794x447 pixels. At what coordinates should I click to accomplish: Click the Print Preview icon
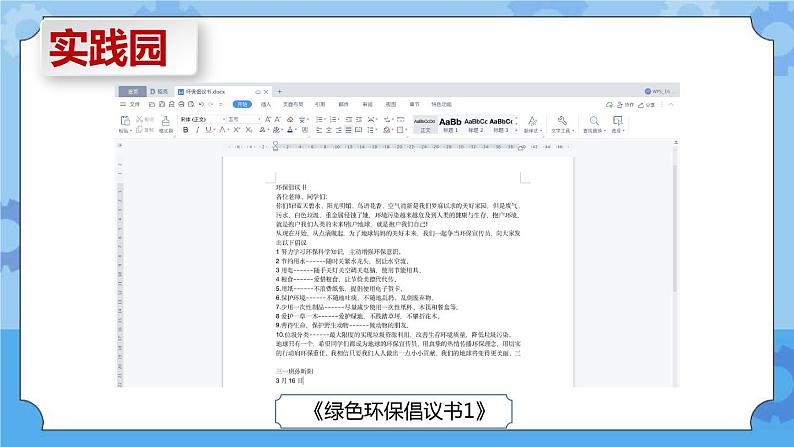pyautogui.click(x=191, y=104)
